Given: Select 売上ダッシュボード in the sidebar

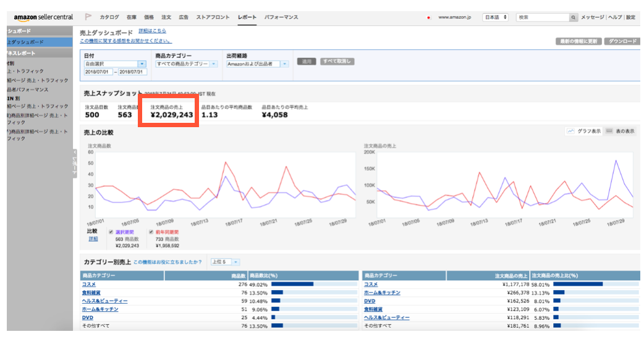Looking at the screenshot, I should tap(40, 42).
